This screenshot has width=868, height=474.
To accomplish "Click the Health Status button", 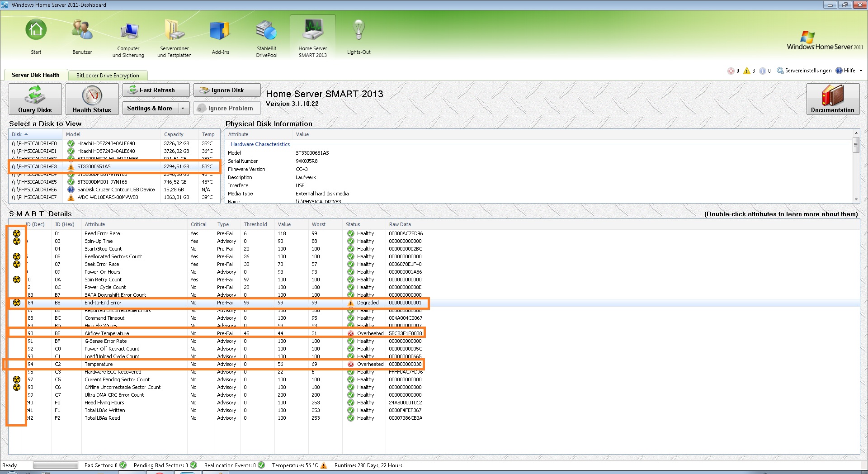I will (x=92, y=99).
